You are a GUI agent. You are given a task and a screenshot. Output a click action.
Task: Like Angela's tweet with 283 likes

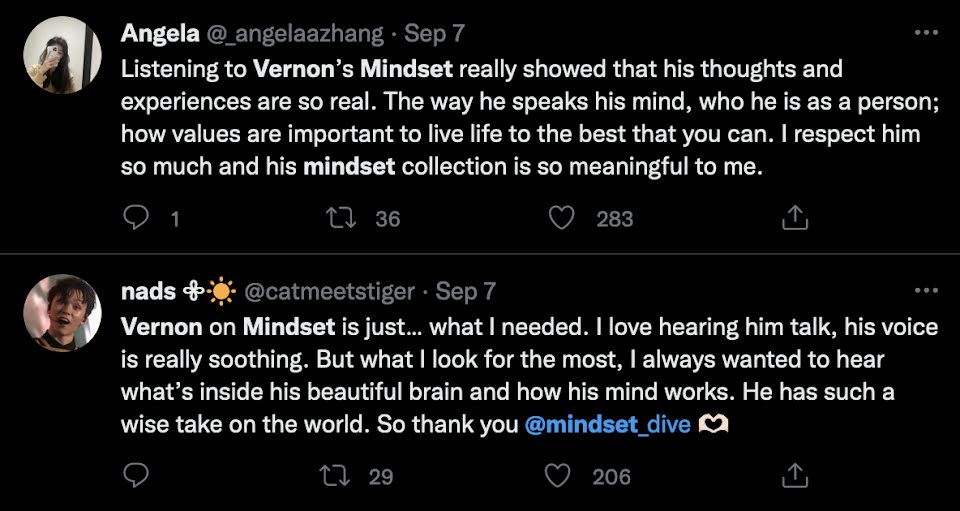click(x=562, y=217)
